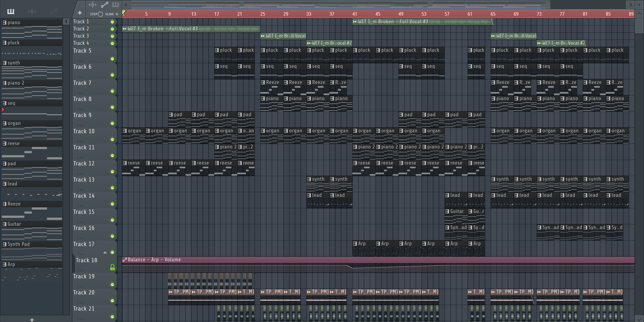
Task: Add new pattern at bottom of picker
Action: coord(32,320)
